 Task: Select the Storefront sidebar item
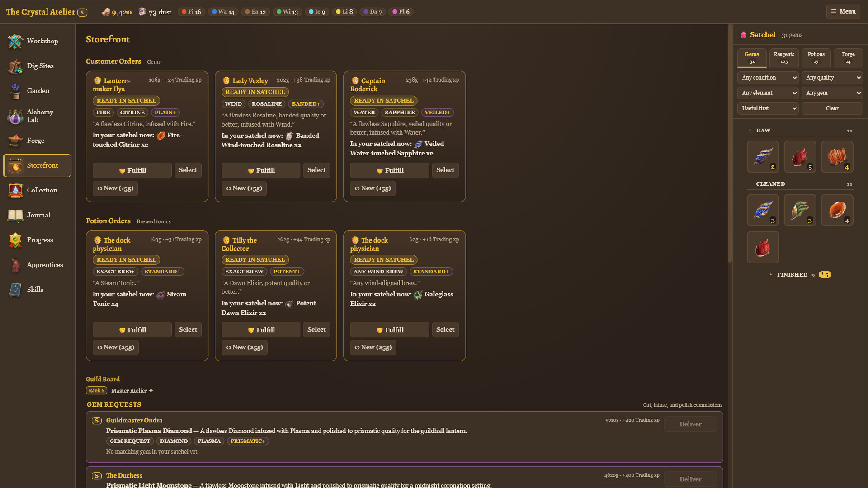pos(37,165)
